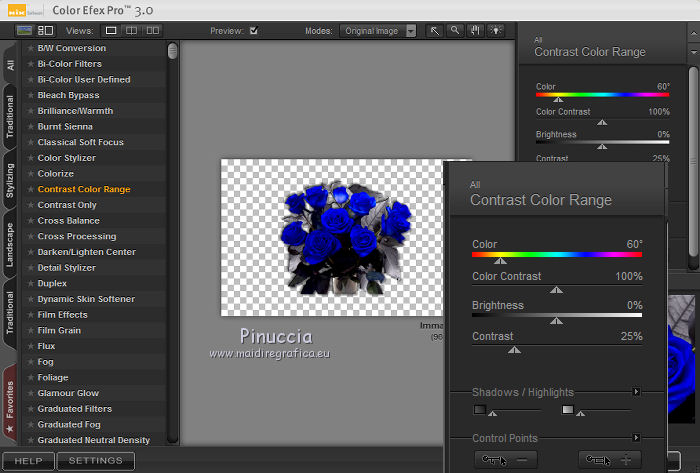This screenshot has height=473, width=700.
Task: Open the second Traditional tab above Favorites
Action: click(10, 312)
